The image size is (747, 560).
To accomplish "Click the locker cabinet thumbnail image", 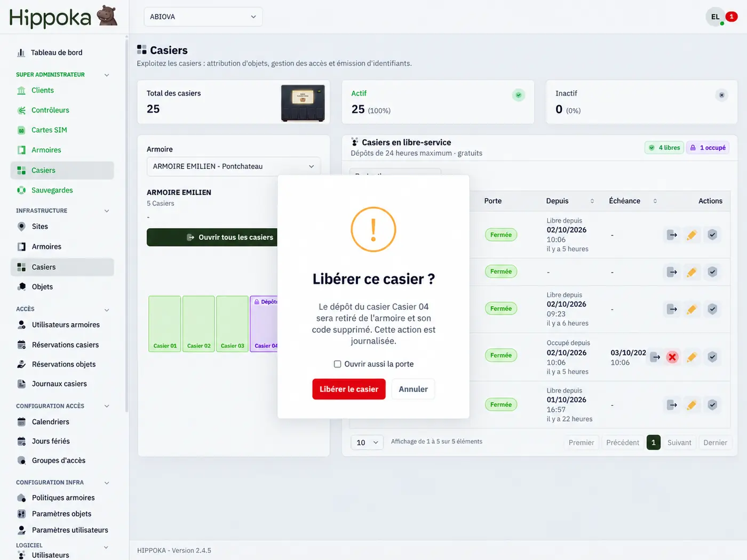I will click(303, 102).
